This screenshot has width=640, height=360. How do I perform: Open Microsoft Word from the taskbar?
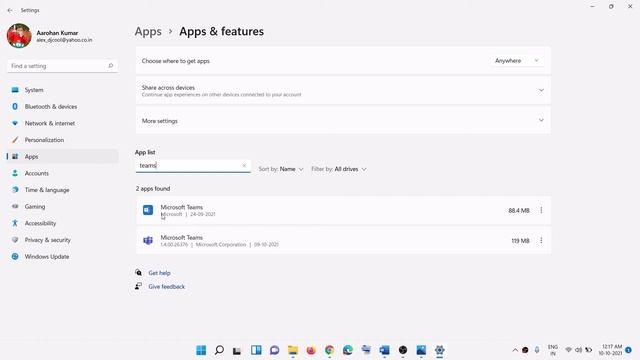tap(384, 350)
